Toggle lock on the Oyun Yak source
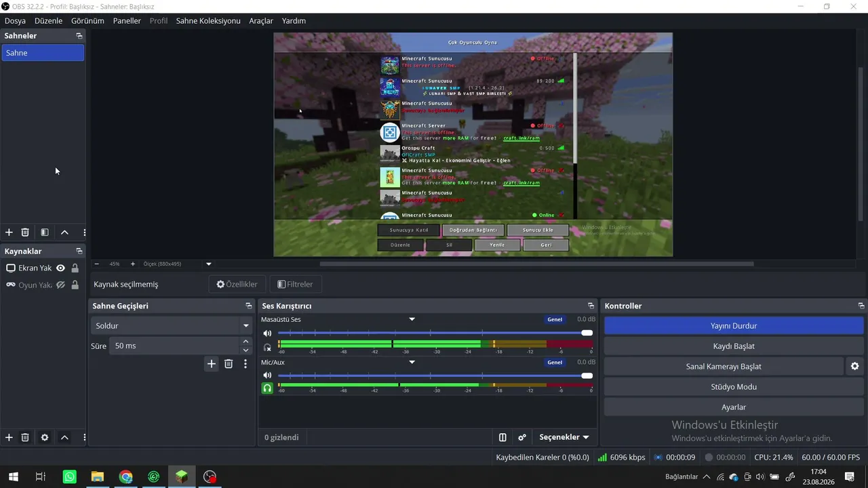Image resolution: width=868 pixels, height=488 pixels. point(75,285)
